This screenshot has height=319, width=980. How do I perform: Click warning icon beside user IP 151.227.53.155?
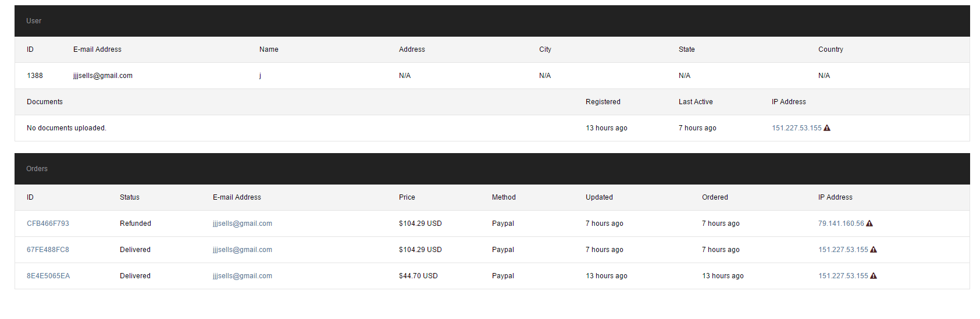(x=827, y=128)
